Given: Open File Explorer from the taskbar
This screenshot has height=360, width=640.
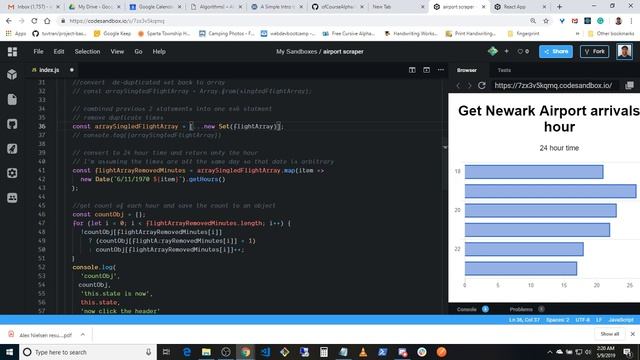Looking at the screenshot, I should point(206,352).
